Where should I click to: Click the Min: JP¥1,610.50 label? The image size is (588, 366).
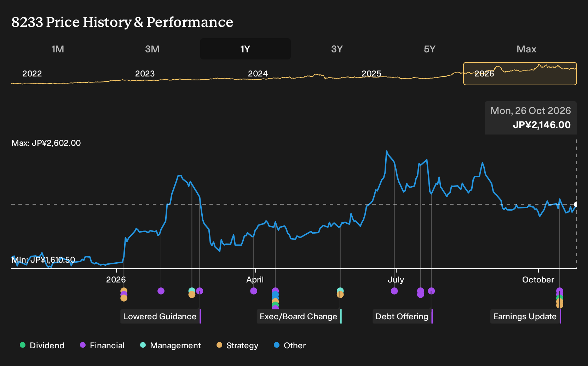coord(43,260)
